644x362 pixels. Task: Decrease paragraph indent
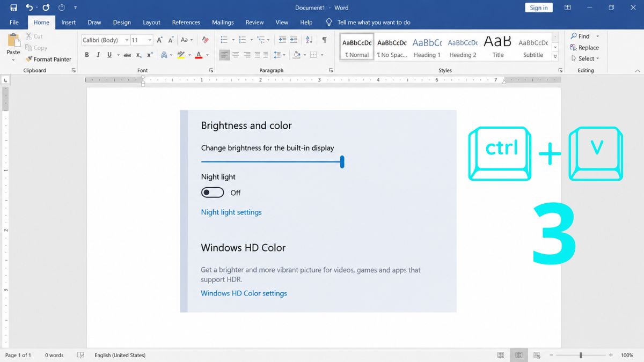pos(282,40)
